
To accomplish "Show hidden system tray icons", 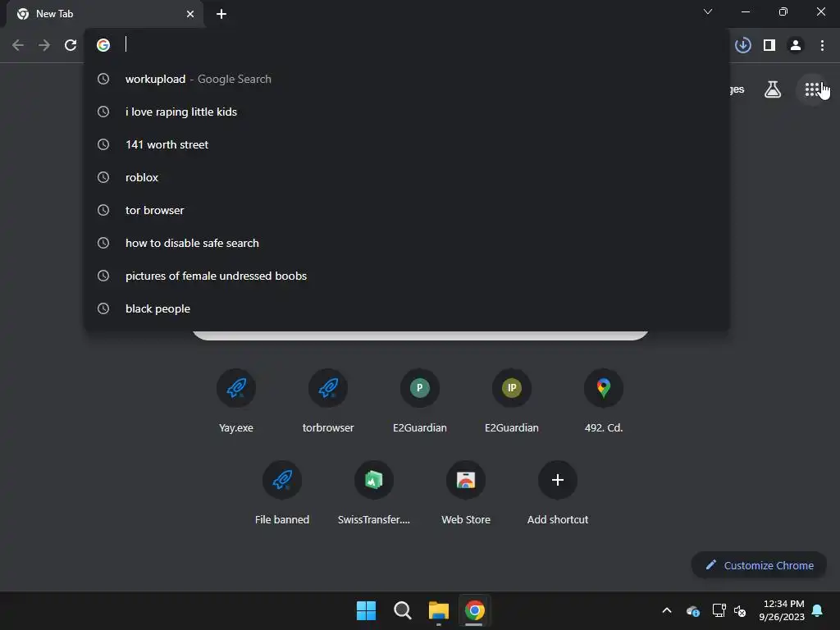I will pyautogui.click(x=667, y=610).
